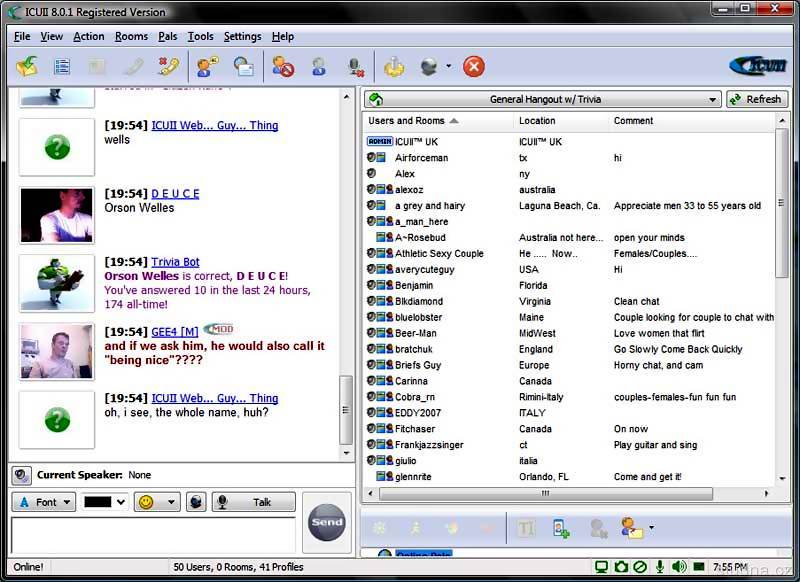Open the black text color picker
This screenshot has width=800, height=582.
(105, 502)
